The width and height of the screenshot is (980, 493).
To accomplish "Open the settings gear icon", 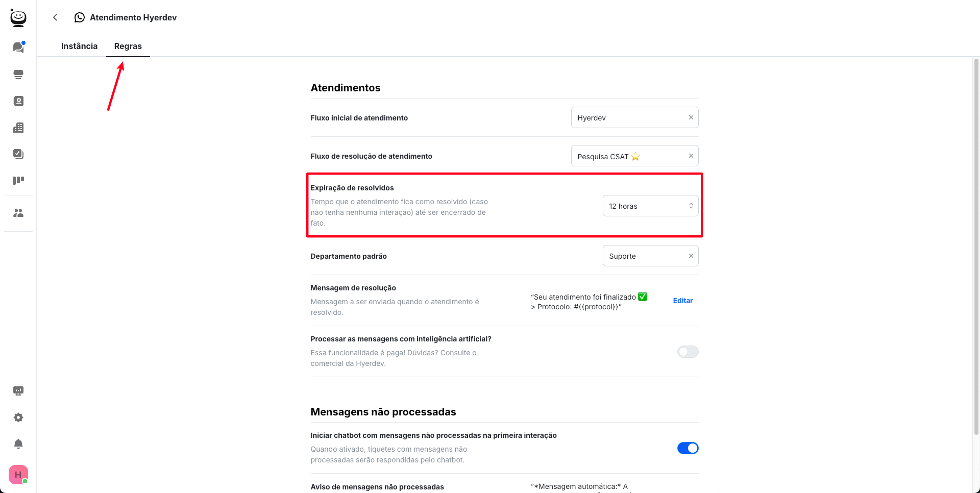I will (18, 417).
